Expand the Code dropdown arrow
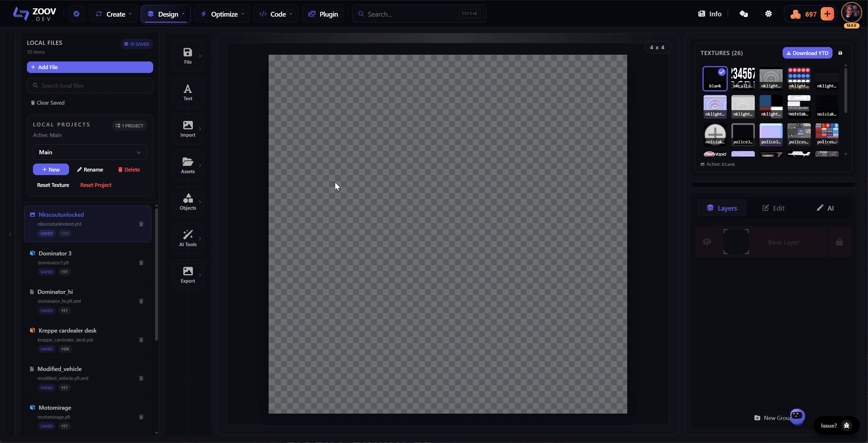 pos(291,14)
